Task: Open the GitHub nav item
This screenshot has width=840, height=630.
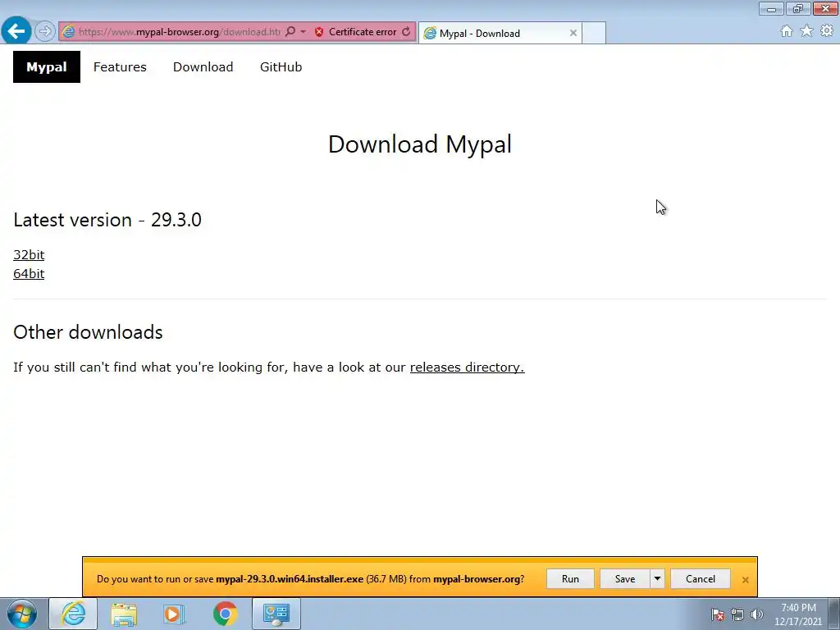Action: [x=281, y=67]
